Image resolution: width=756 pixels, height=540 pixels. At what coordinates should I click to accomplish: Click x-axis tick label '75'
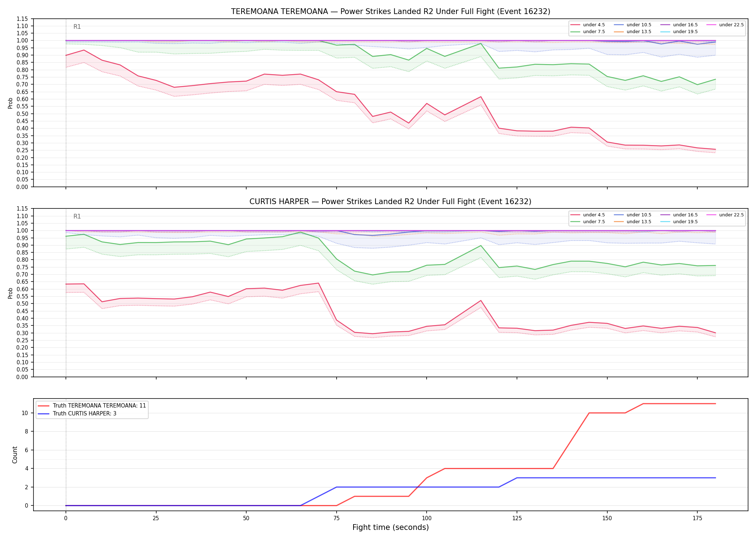pyautogui.click(x=337, y=518)
